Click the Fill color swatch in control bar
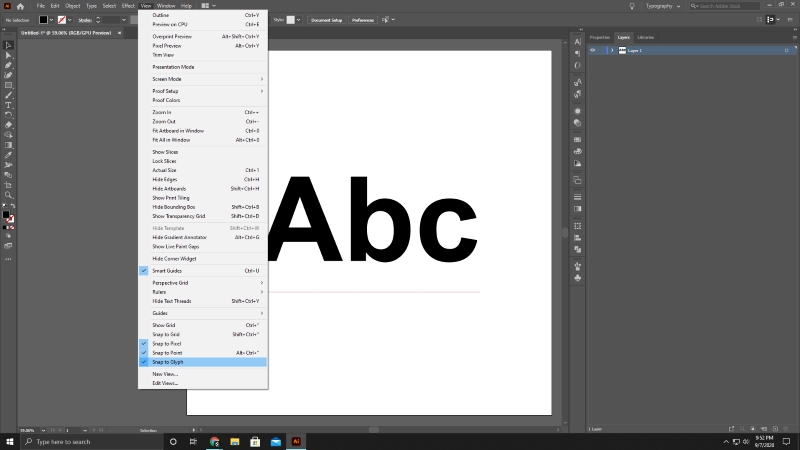This screenshot has height=450, width=800. (x=45, y=19)
